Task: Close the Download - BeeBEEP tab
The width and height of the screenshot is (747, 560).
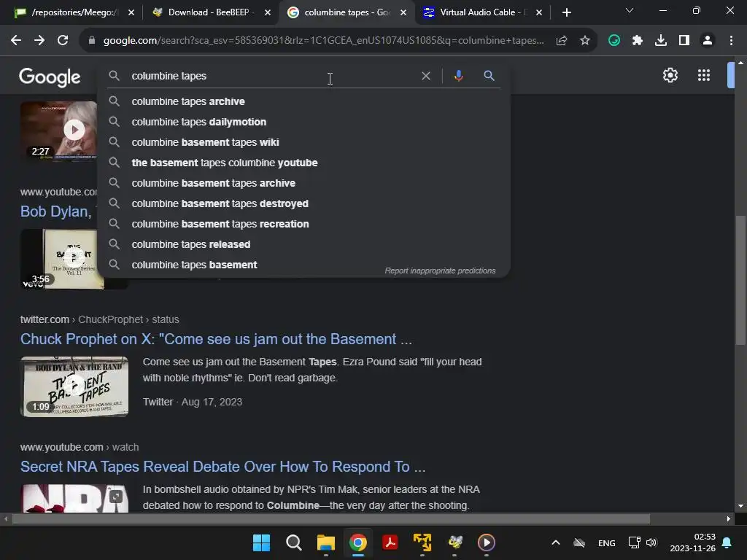Action: point(268,12)
